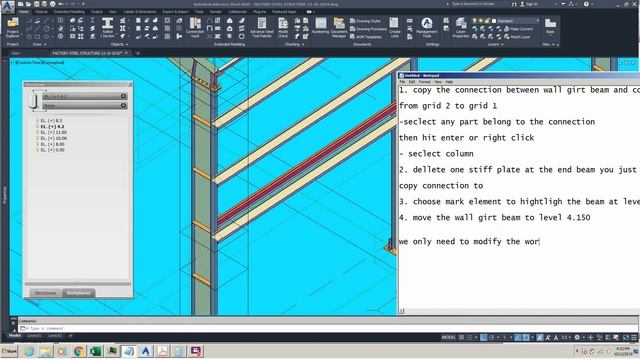Expand the Objects panel dropdown
The image size is (640, 360).
119,44
